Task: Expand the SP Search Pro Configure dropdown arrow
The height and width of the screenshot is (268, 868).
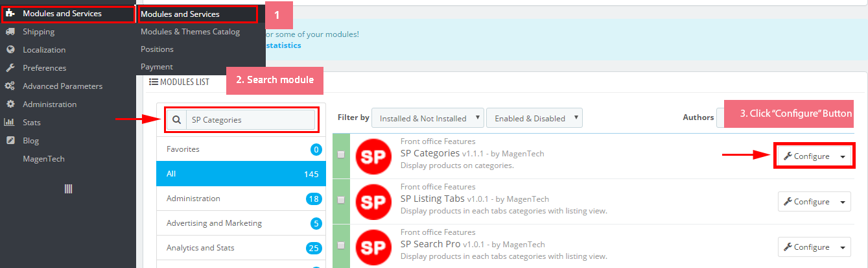Action: tap(843, 247)
